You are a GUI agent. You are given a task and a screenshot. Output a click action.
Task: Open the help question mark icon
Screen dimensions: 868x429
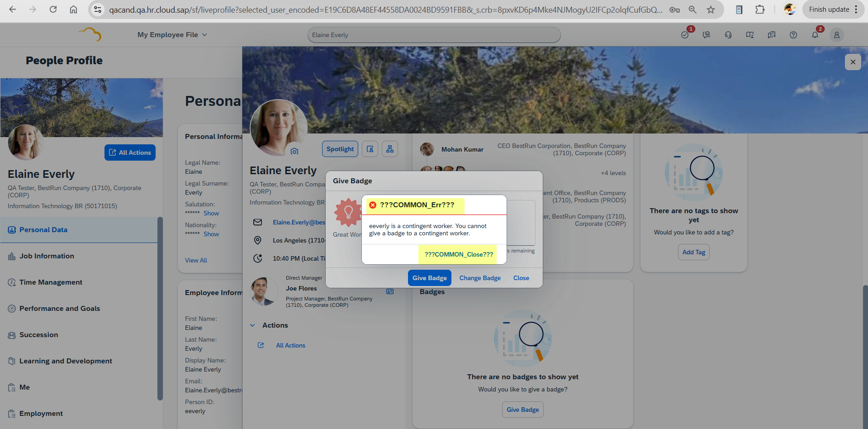pyautogui.click(x=793, y=35)
